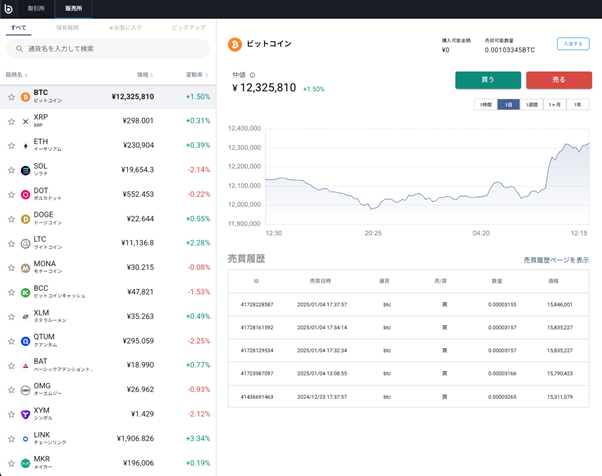Toggle favorite star for XRP
The width and height of the screenshot is (602, 476).
11,121
